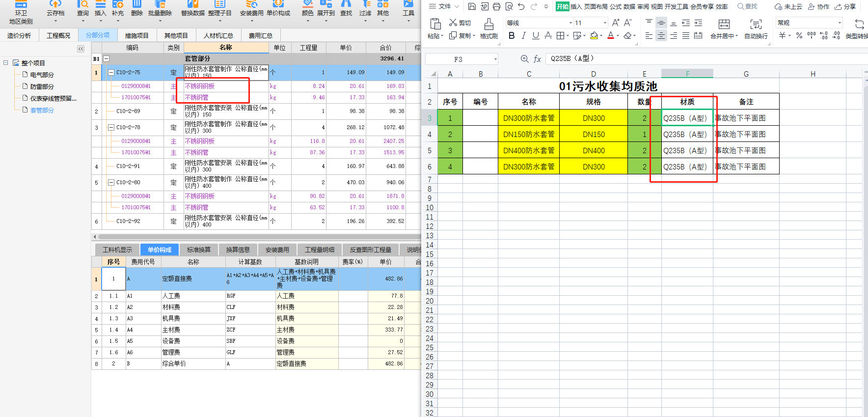Collapse the left project tree panel

tap(81, 49)
